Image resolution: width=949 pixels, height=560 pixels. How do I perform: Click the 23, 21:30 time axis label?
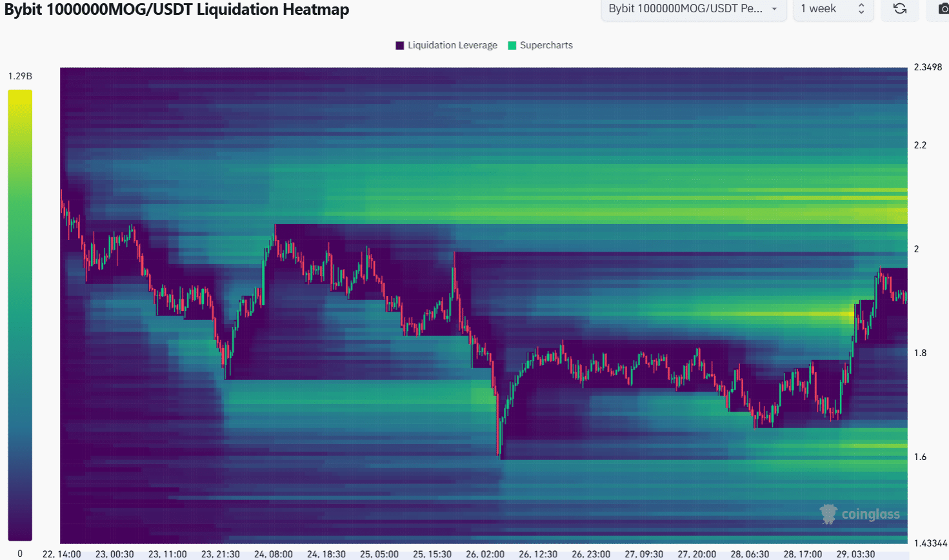click(x=221, y=554)
